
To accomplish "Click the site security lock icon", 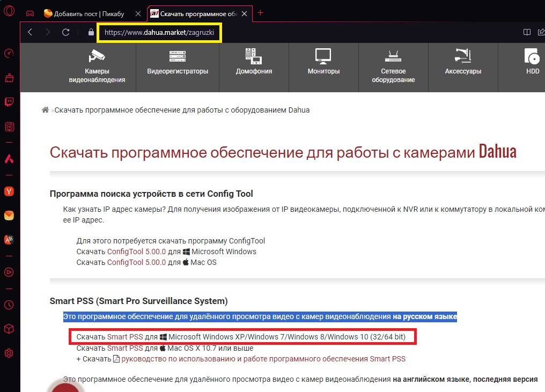I will pos(91,32).
